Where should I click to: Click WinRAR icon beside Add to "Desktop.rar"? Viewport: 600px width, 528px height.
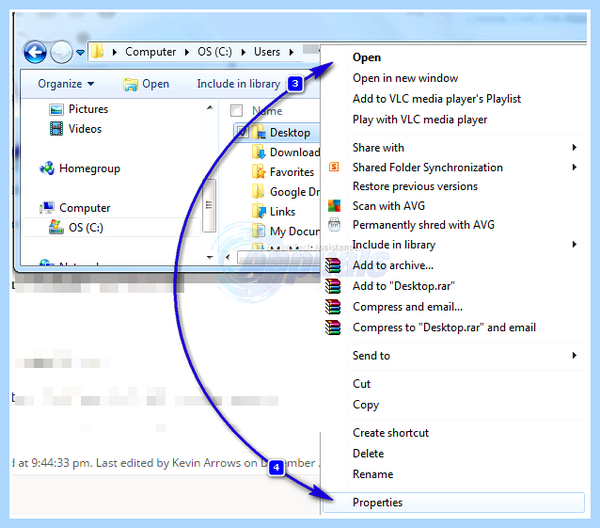tap(333, 286)
